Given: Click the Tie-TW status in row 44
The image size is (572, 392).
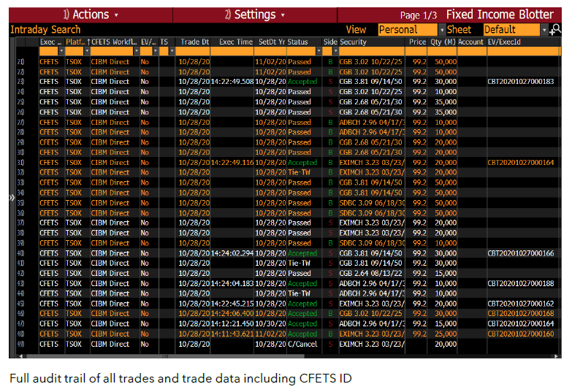Looking at the screenshot, I should tap(299, 293).
